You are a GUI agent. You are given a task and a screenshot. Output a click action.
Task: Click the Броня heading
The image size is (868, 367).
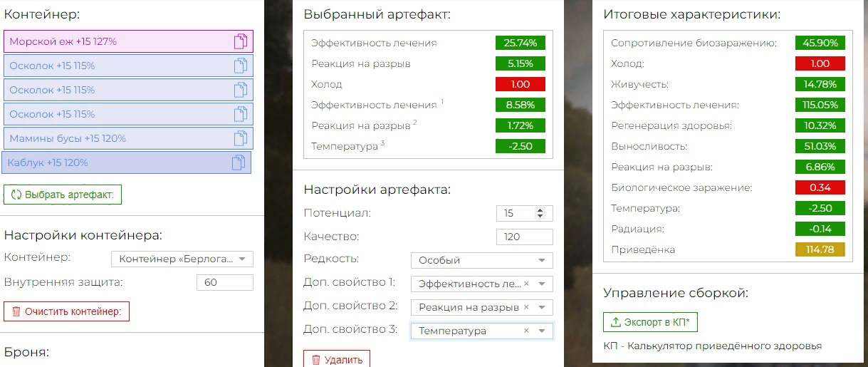pyautogui.click(x=26, y=352)
